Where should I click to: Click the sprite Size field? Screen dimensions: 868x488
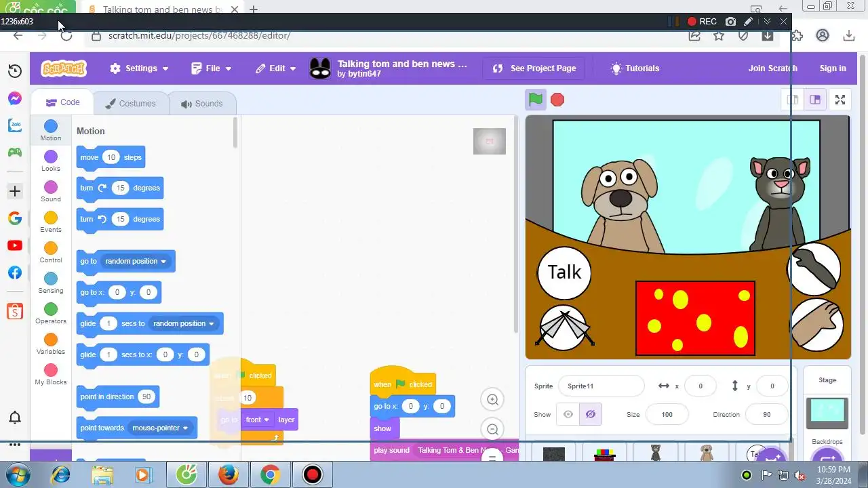click(x=667, y=414)
